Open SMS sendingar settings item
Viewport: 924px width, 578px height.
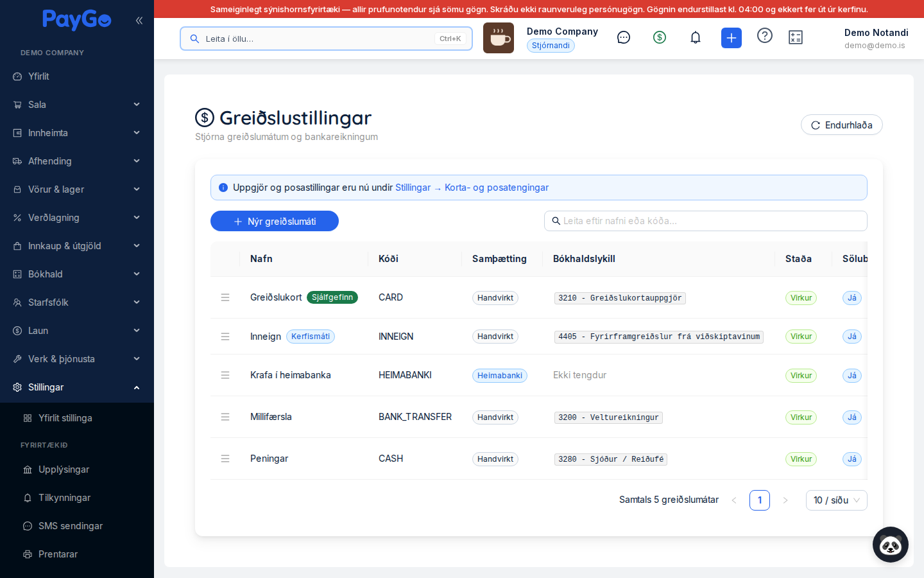(77, 526)
